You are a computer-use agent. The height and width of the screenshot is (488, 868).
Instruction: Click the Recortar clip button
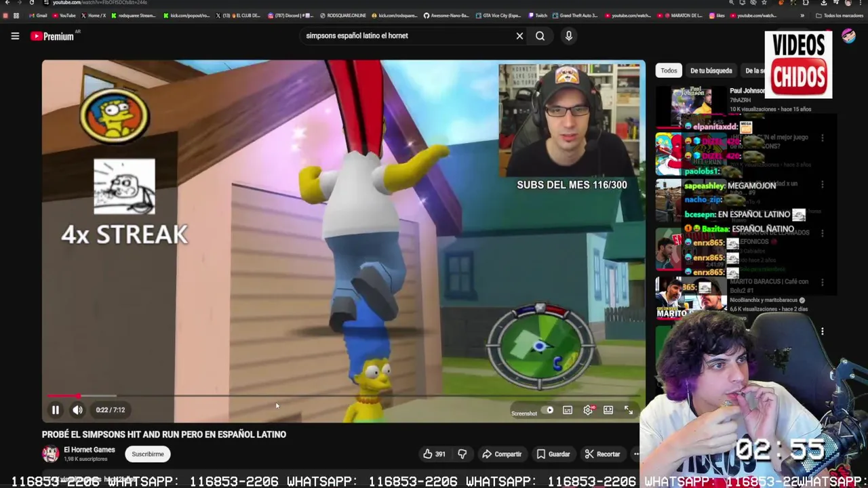click(603, 454)
